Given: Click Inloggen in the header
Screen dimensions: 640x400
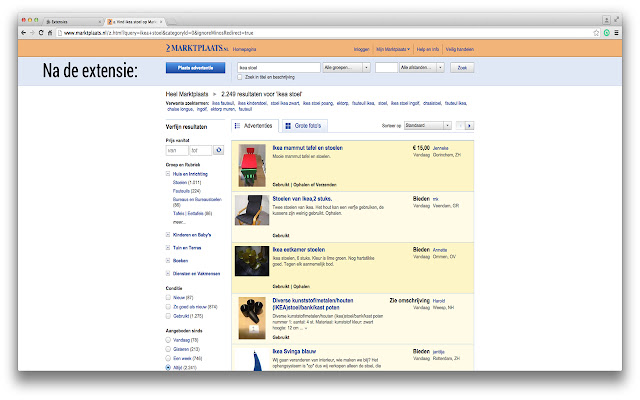Looking at the screenshot, I should point(361,49).
